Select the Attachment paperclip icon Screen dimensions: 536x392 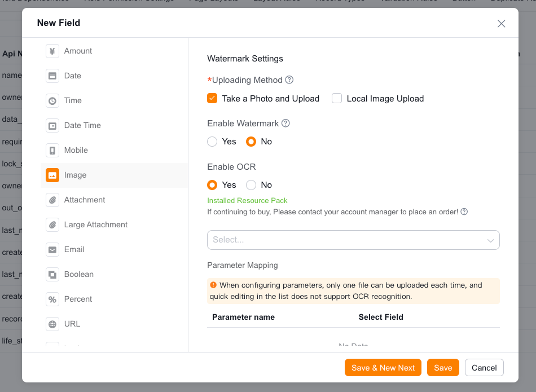52,200
